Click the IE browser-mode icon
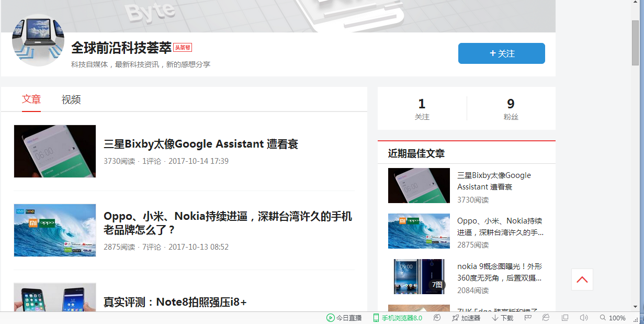 tap(546, 318)
